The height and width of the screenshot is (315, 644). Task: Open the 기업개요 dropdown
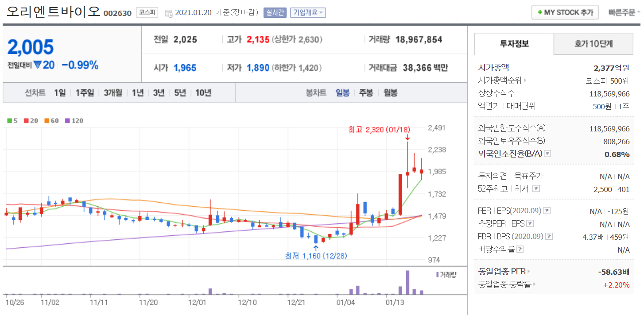308,13
